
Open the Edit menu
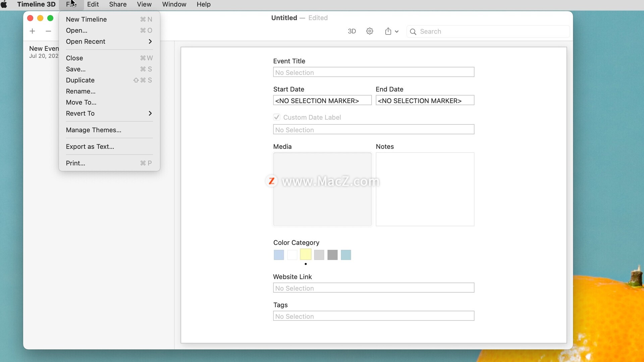pyautogui.click(x=93, y=4)
